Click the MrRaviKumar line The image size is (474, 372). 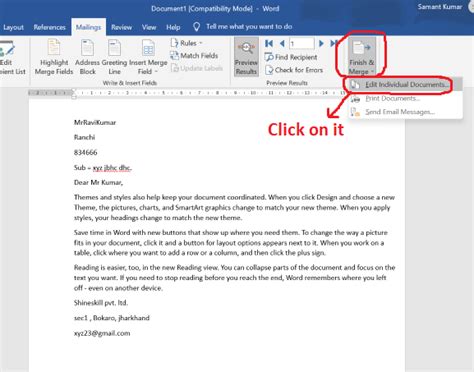pyautogui.click(x=95, y=122)
